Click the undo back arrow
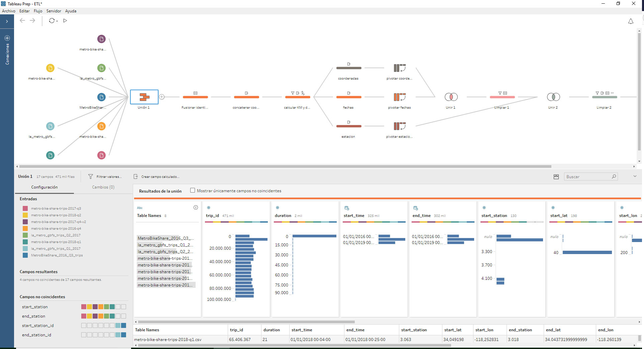The image size is (644, 349). click(22, 21)
